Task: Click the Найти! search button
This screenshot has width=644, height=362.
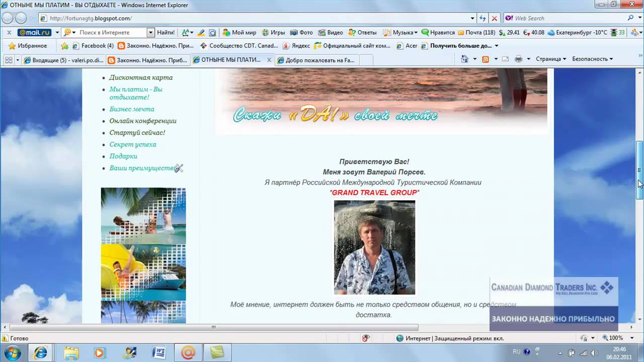Action: pos(166,32)
